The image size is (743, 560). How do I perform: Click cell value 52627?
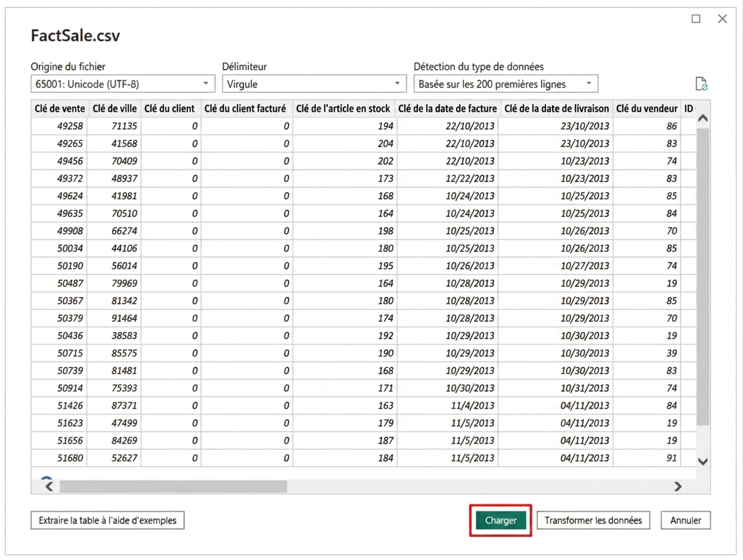(124, 459)
